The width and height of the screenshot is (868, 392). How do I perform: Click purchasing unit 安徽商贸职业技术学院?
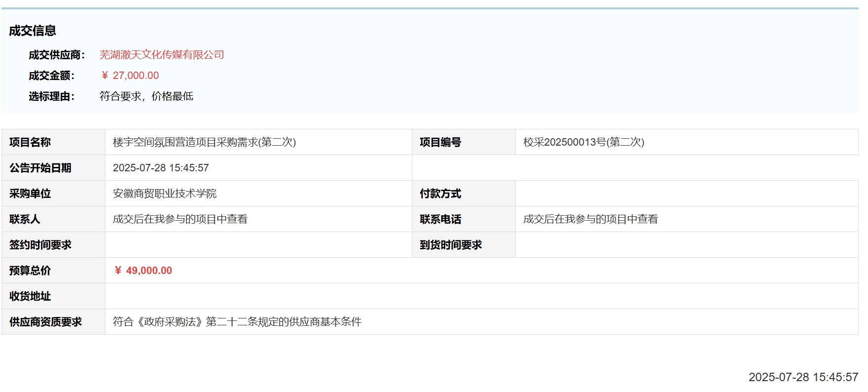[x=165, y=194]
